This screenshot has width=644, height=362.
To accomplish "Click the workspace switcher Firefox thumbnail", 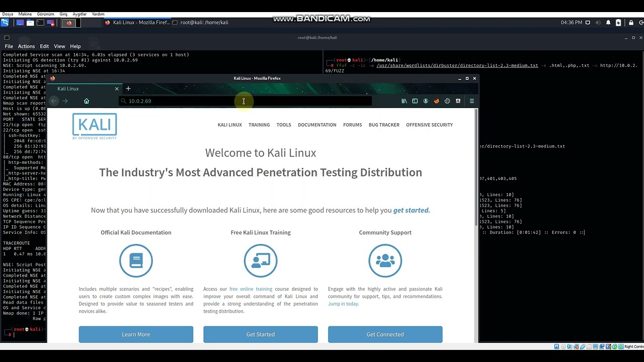I will coord(69,23).
